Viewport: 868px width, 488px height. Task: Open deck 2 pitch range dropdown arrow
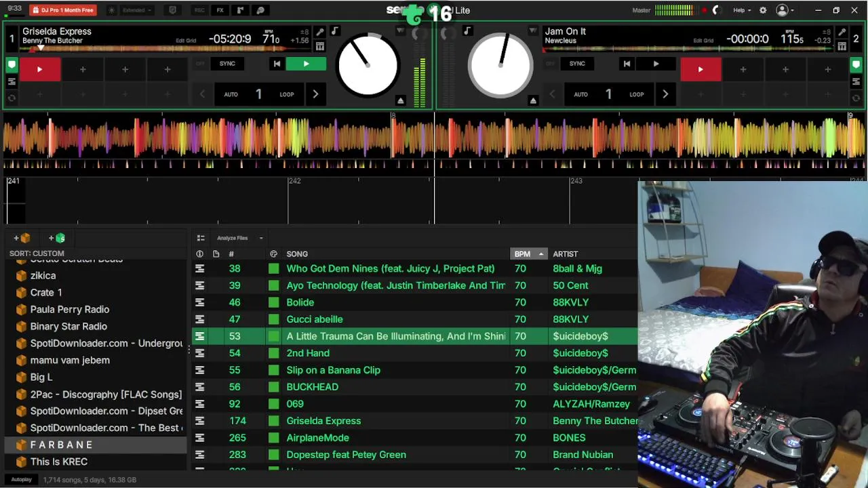click(x=532, y=31)
